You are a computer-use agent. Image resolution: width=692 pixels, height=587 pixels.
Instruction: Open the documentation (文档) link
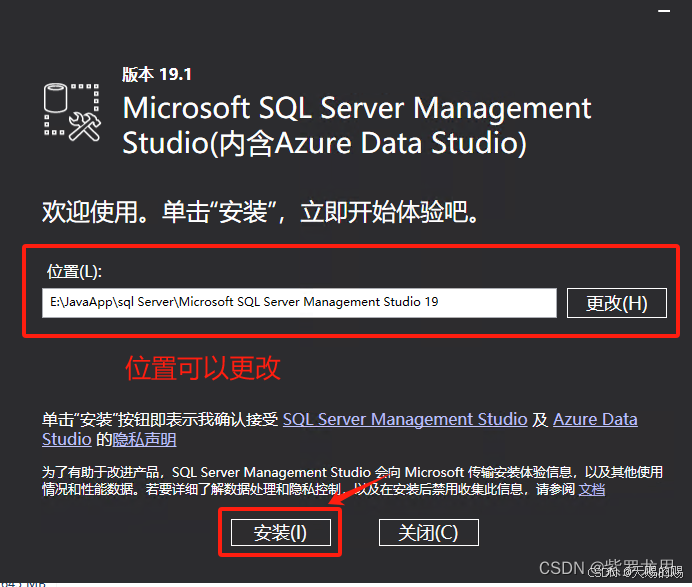click(x=591, y=489)
